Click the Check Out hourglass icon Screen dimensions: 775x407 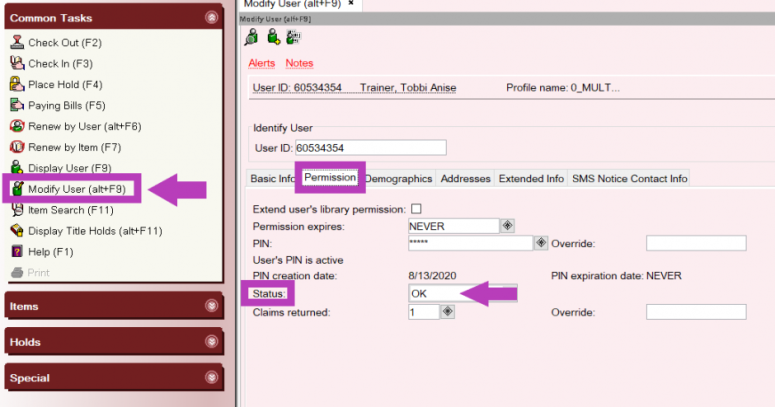click(17, 42)
